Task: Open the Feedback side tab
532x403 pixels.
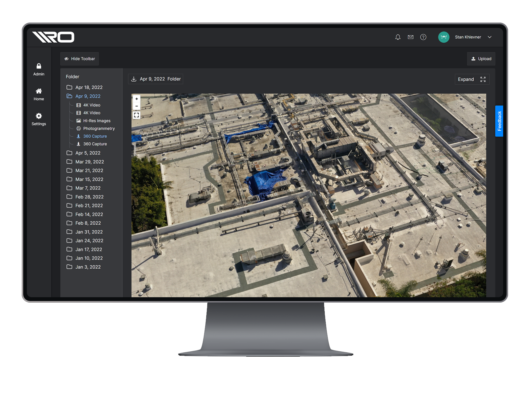Action: 499,121
